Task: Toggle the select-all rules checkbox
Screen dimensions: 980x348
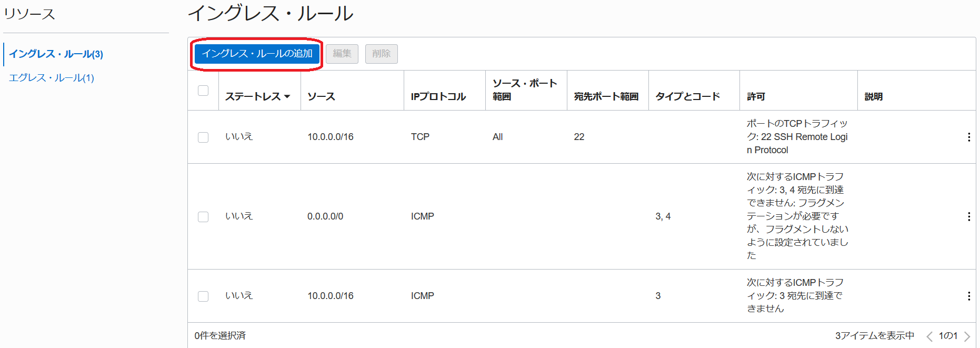Action: click(x=203, y=91)
